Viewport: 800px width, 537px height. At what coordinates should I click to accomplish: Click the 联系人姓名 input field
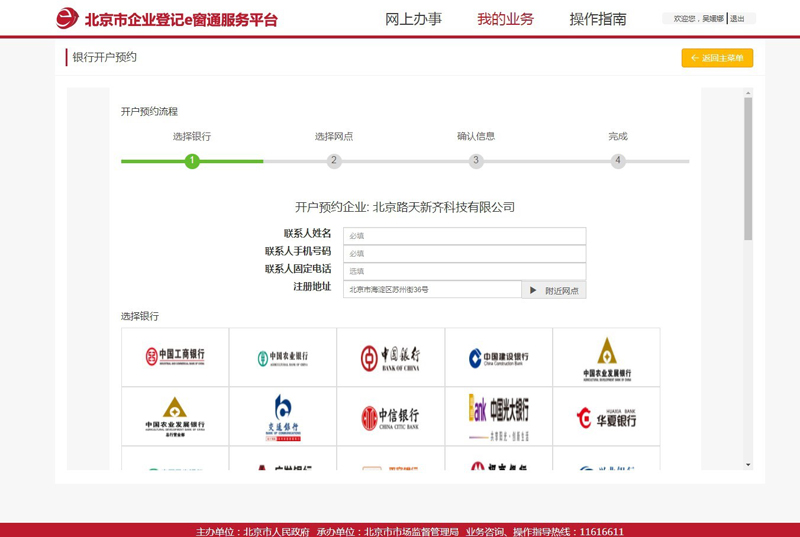(464, 236)
